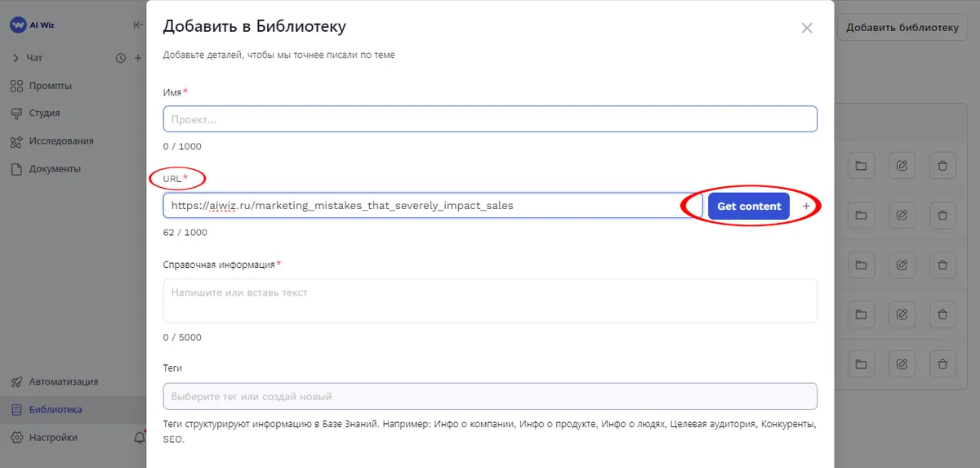Expand the Чат section chevron
Screen dimensions: 980x468
click(16, 58)
